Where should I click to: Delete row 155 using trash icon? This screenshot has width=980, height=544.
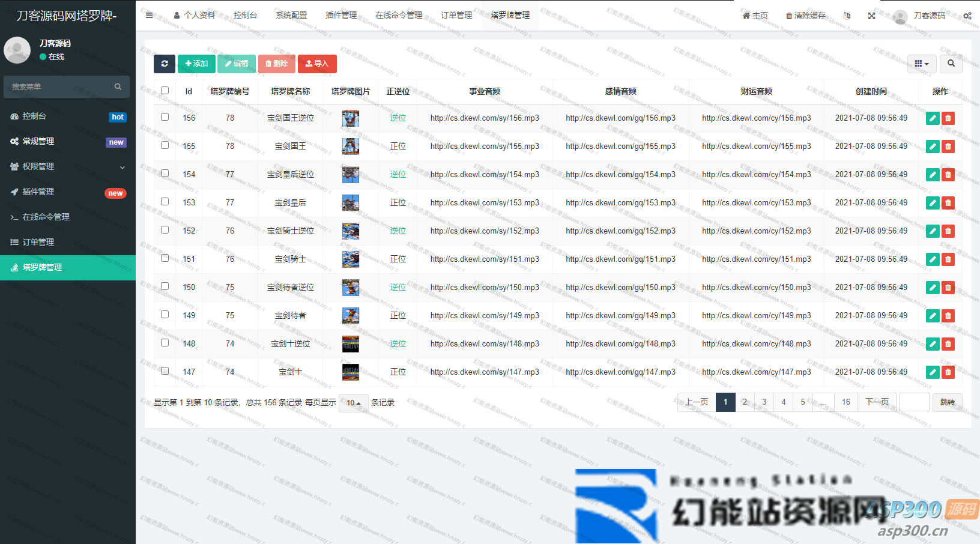coord(948,147)
